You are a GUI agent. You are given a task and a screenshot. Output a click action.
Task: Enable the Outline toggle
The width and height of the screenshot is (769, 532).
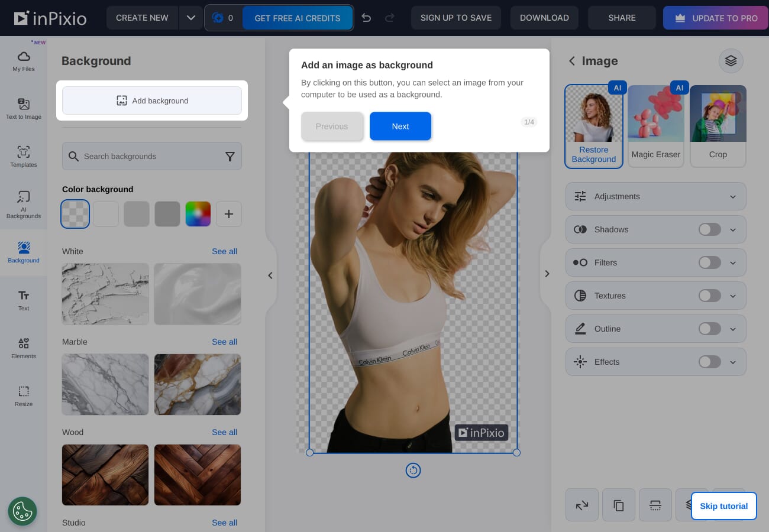click(710, 329)
